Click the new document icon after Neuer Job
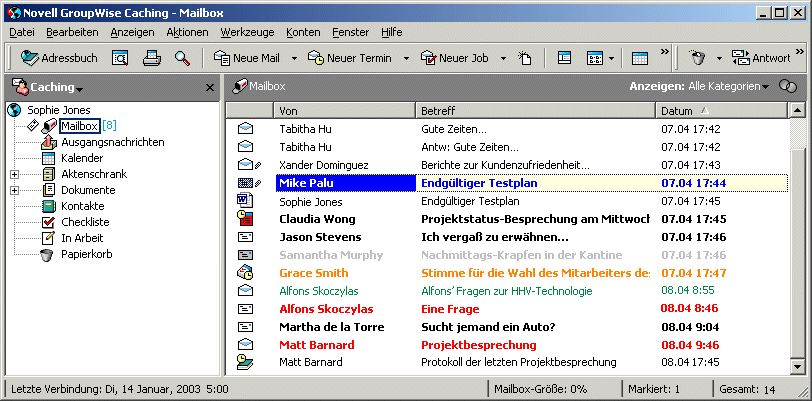 click(525, 58)
